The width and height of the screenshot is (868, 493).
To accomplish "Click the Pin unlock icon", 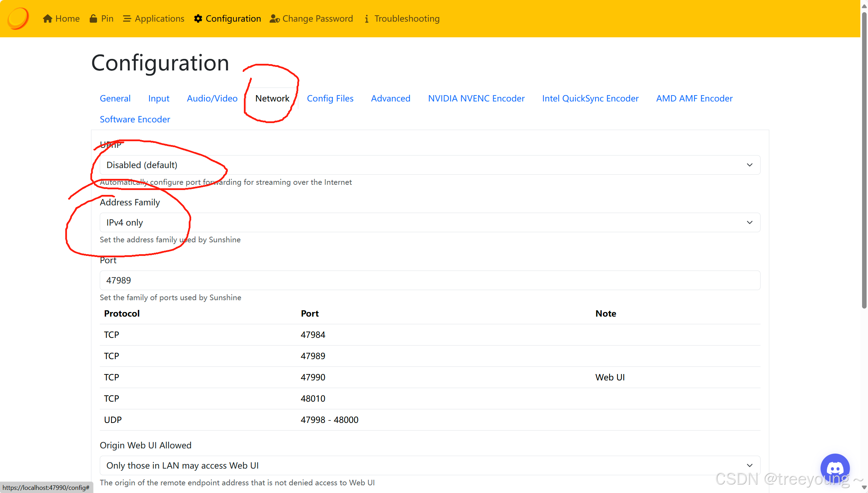I will point(93,18).
